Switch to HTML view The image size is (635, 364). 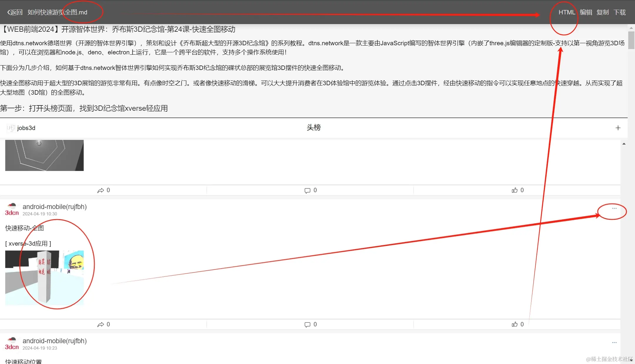coord(567,12)
